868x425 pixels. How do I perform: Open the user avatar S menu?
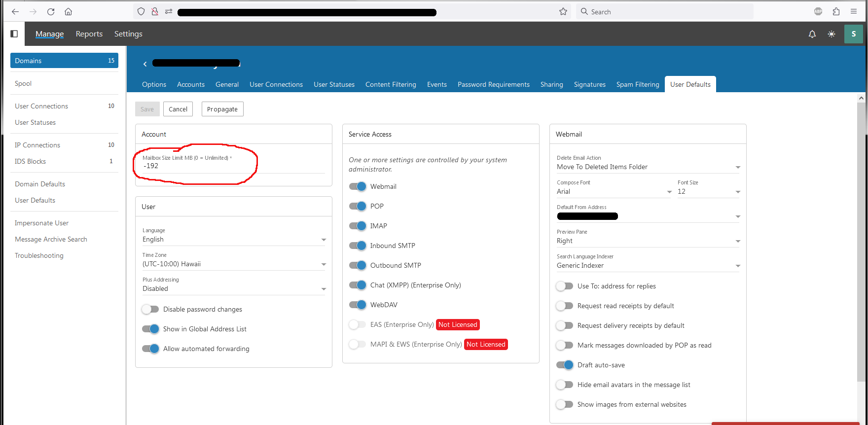tap(854, 34)
